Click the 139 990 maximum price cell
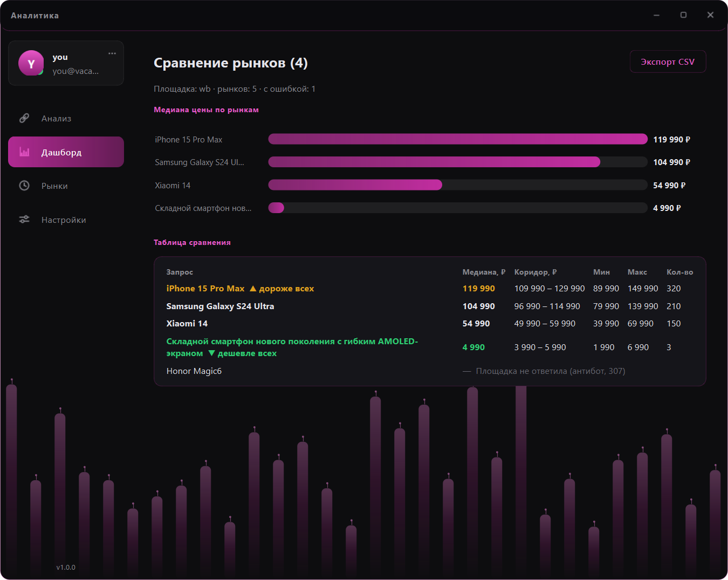Image resolution: width=728 pixels, height=580 pixels. coord(643,306)
